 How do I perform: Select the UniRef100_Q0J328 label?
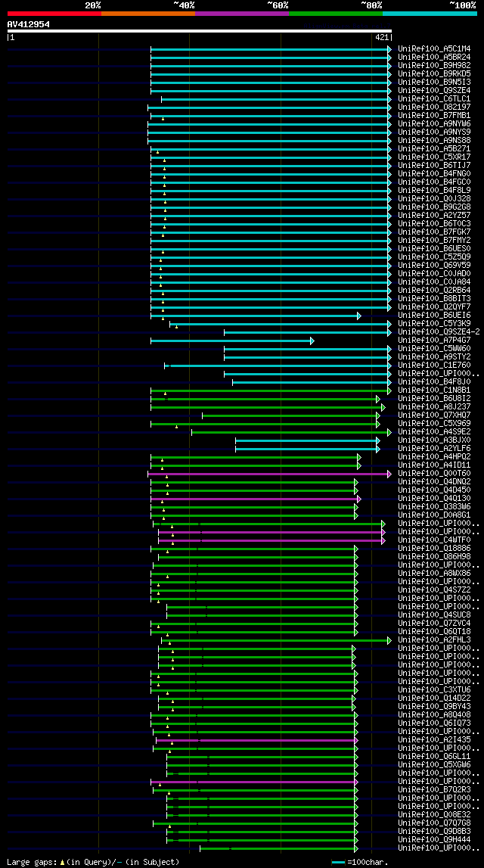[434, 198]
